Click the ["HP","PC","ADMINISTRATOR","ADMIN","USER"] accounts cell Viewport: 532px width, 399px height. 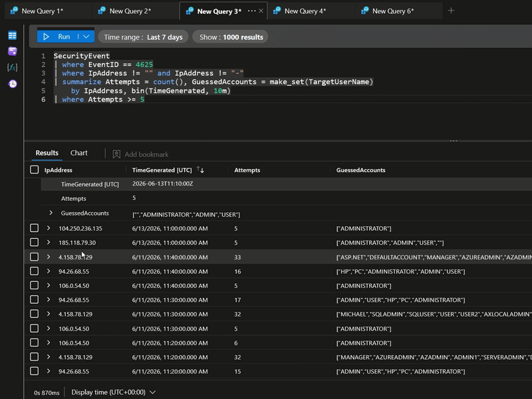400,271
